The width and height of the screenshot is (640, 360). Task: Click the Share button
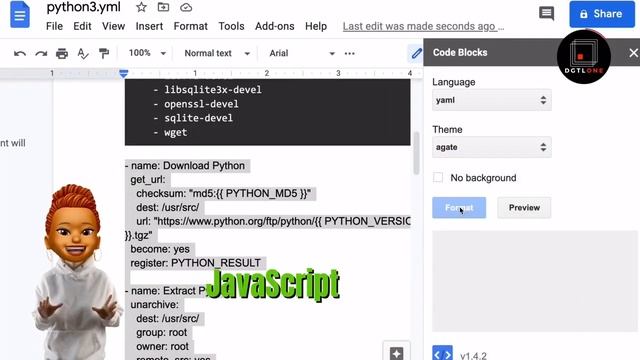[x=602, y=14]
